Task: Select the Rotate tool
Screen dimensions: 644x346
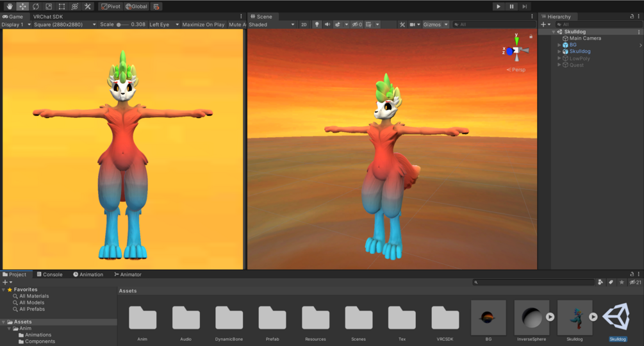Action: 36,6
